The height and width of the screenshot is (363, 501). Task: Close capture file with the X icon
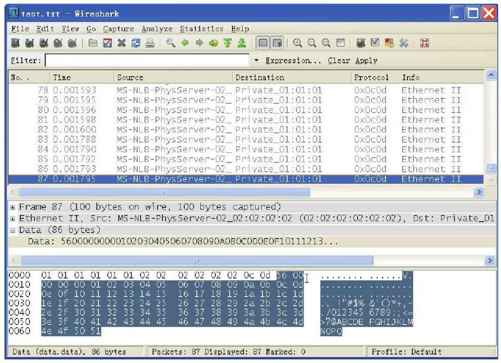click(122, 43)
